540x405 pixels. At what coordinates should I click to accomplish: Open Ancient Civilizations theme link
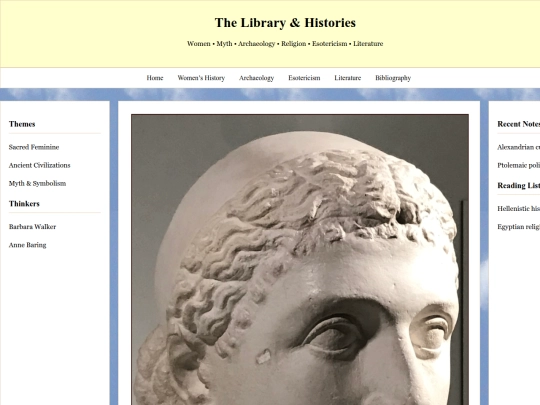[39, 165]
